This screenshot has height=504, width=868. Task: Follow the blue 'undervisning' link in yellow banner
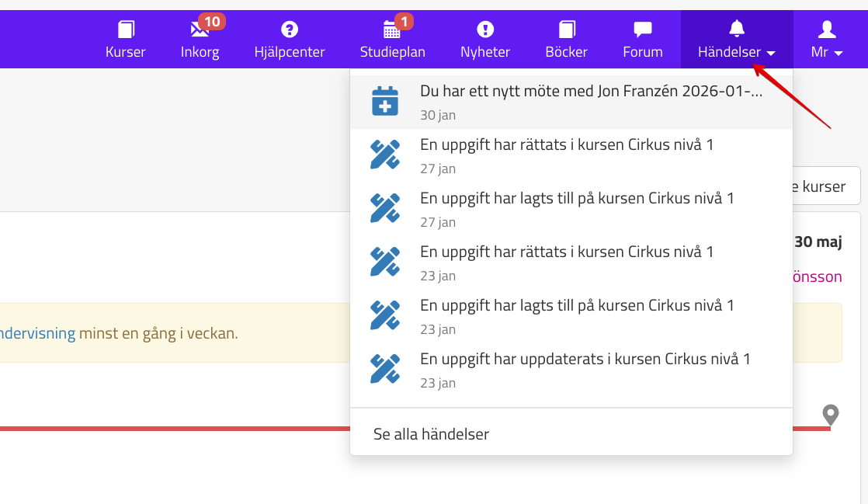pyautogui.click(x=39, y=334)
